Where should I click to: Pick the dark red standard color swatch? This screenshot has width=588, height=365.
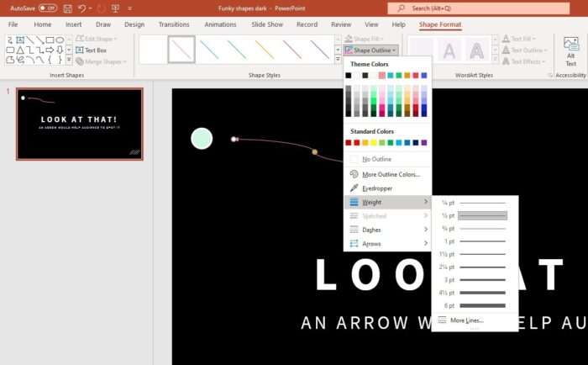pyautogui.click(x=349, y=143)
